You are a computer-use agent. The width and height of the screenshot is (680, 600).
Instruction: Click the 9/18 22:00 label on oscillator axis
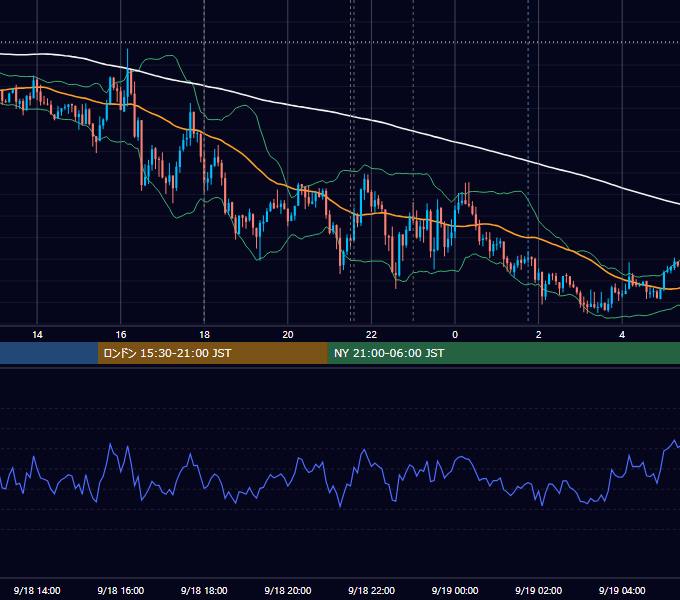click(371, 590)
